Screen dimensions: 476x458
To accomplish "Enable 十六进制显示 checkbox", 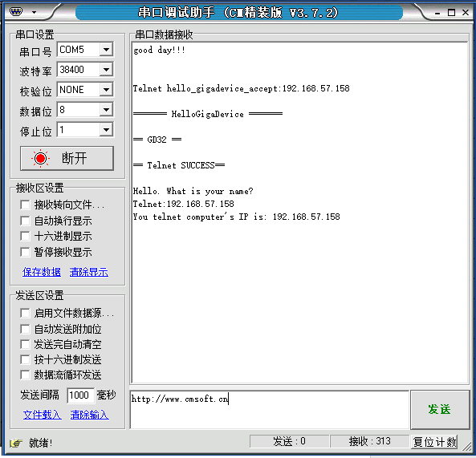I will (x=25, y=236).
